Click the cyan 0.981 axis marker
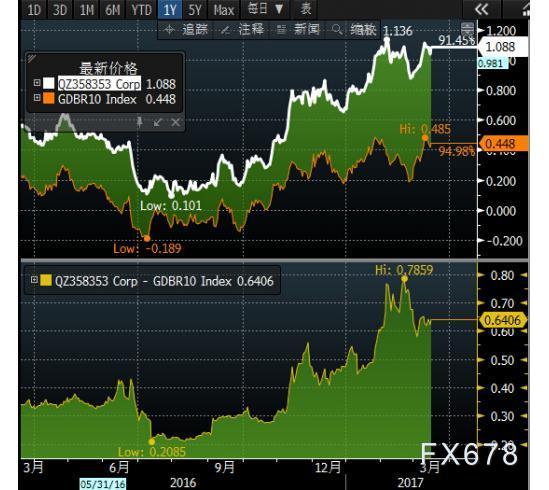The image size is (549, 490). [x=492, y=64]
